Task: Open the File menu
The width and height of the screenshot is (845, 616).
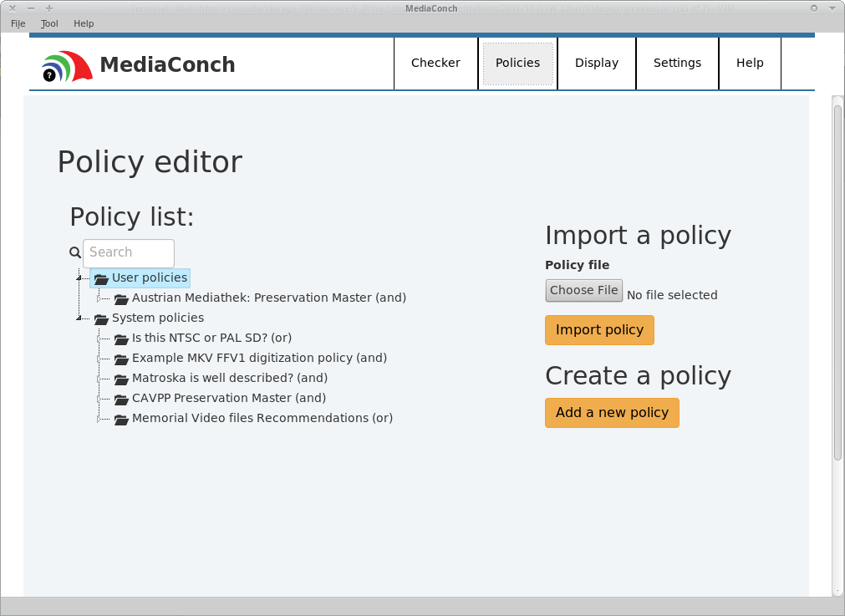Action: pyautogui.click(x=18, y=23)
